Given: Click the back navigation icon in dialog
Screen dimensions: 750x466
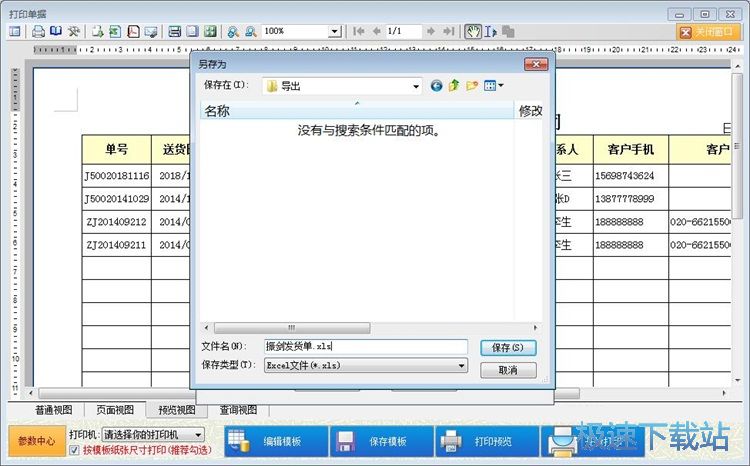Looking at the screenshot, I should pos(436,86).
